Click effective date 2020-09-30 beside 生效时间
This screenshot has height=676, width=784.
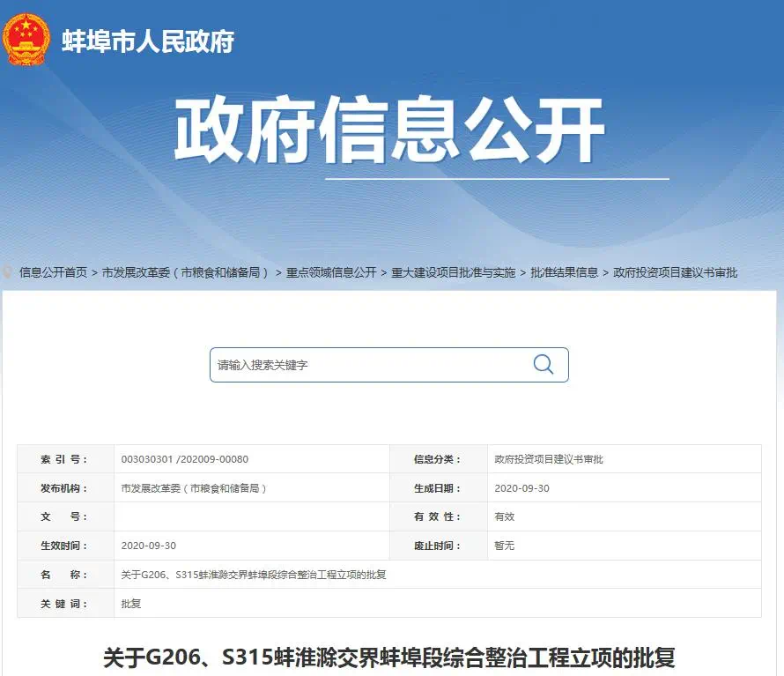click(x=149, y=546)
